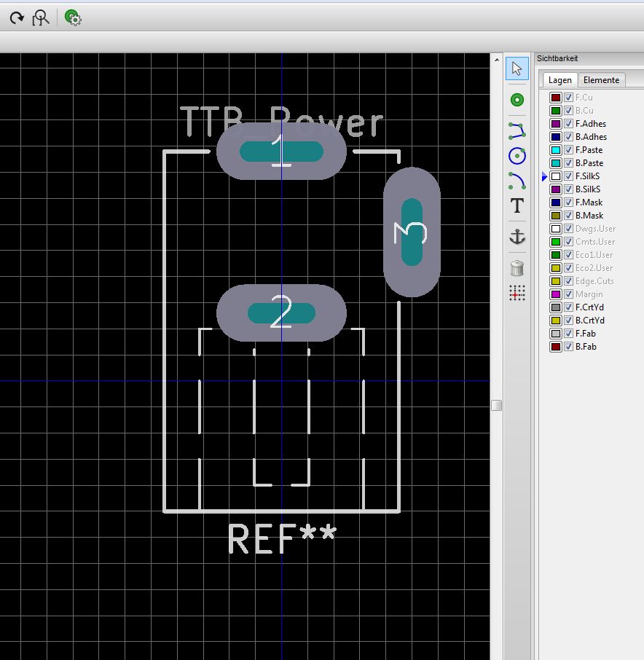Viewport: 644px width, 660px height.
Task: Toggle F.CrtYd layer visibility checkbox
Action: 568,307
